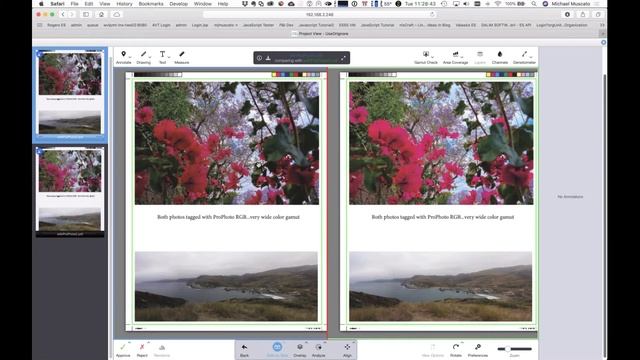Screen dimensions: 640x360
Task: Open Preferences wrench icon
Action: 478,347
